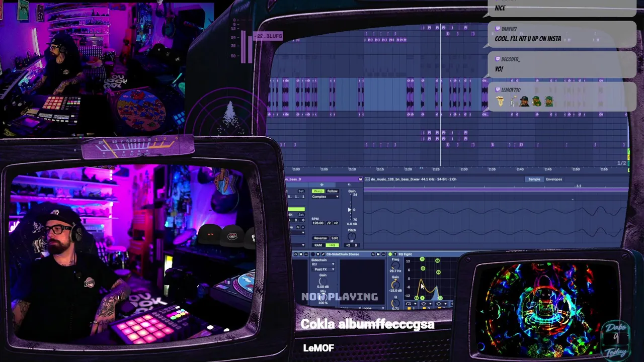644x362 pixels.
Task: Click the upper Set button
Action: 301,191
